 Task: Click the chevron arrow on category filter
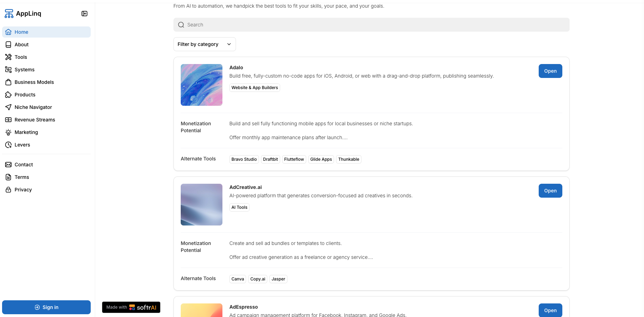[229, 44]
